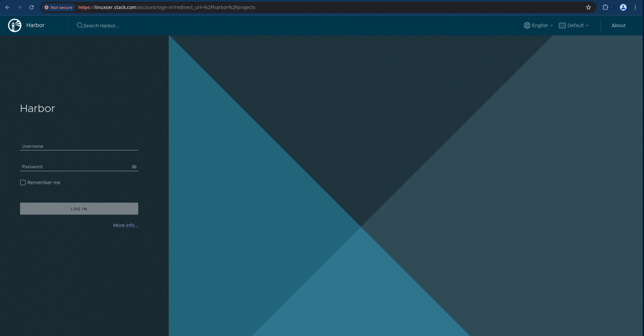This screenshot has width=644, height=336.
Task: Open the More info... link
Action: pos(125,225)
